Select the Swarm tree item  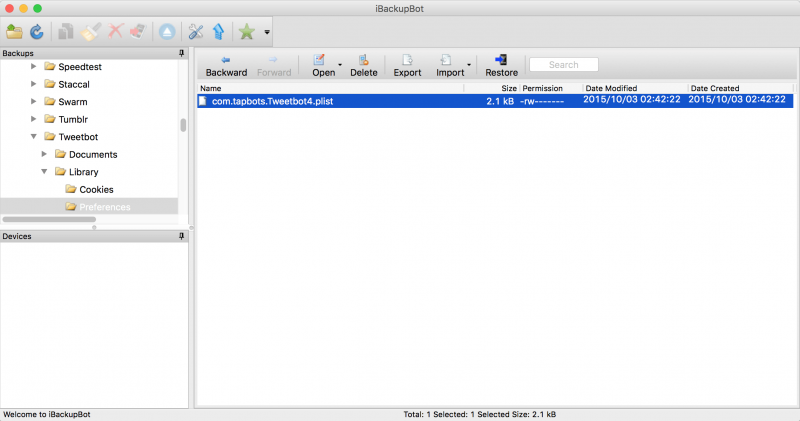click(x=72, y=102)
